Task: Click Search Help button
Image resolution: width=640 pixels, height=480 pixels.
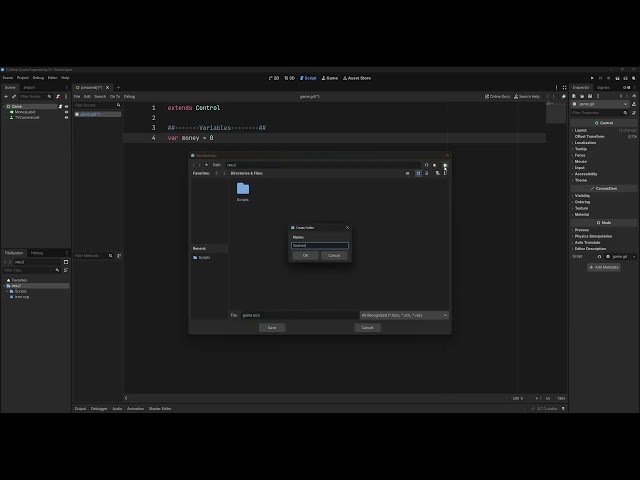Action: pyautogui.click(x=527, y=97)
